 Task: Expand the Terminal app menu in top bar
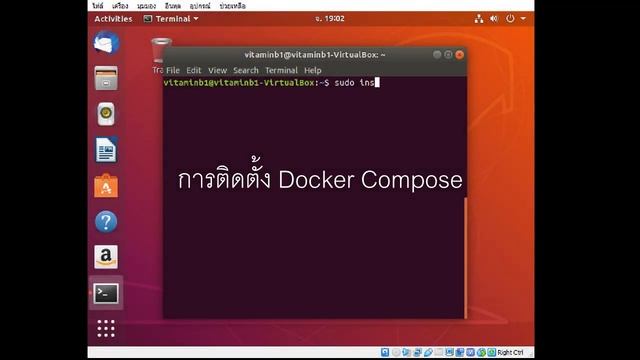(x=171, y=19)
